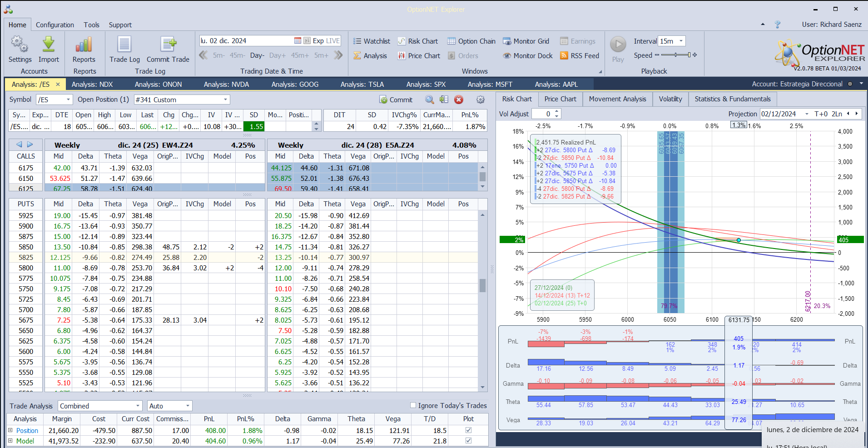Close the Analysis: /ES tab
868x448 pixels.
pos(58,85)
